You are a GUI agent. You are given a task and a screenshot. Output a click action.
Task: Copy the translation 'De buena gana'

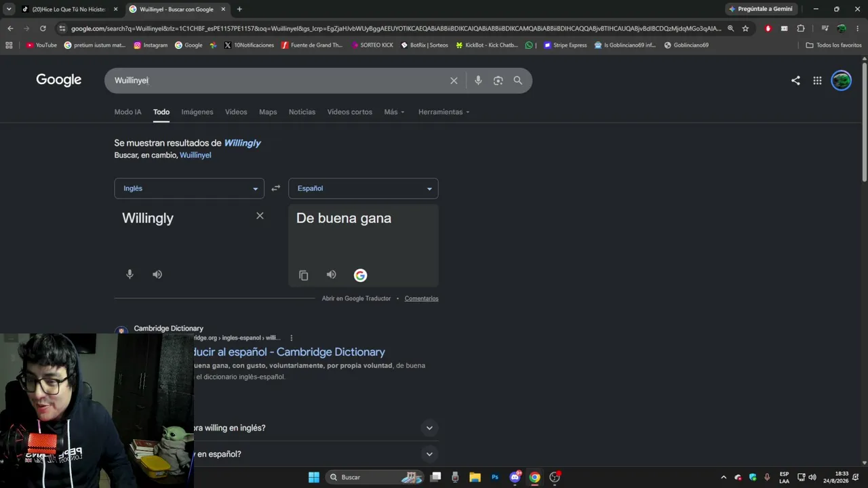coord(304,275)
